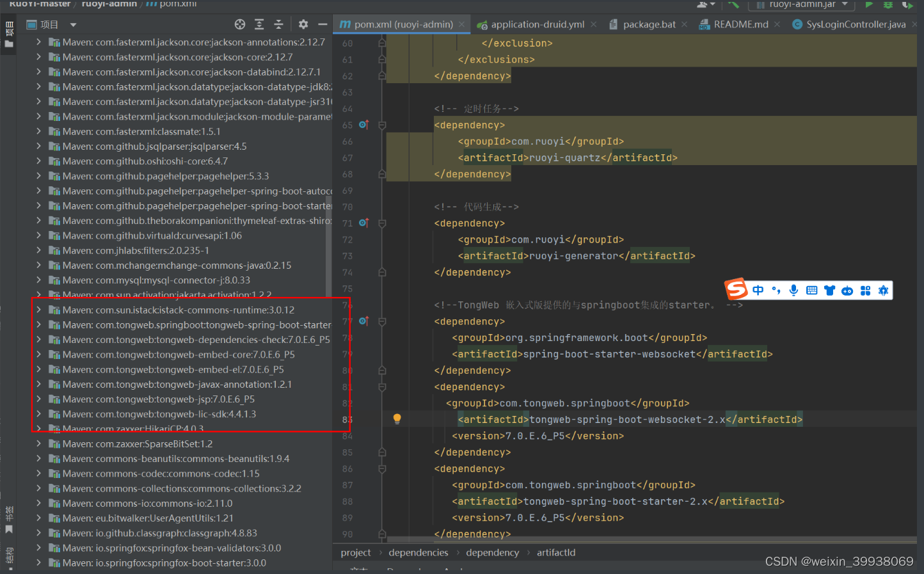
Task: Toggle punctuation mode on Sogou toolbar
Action: [776, 291]
